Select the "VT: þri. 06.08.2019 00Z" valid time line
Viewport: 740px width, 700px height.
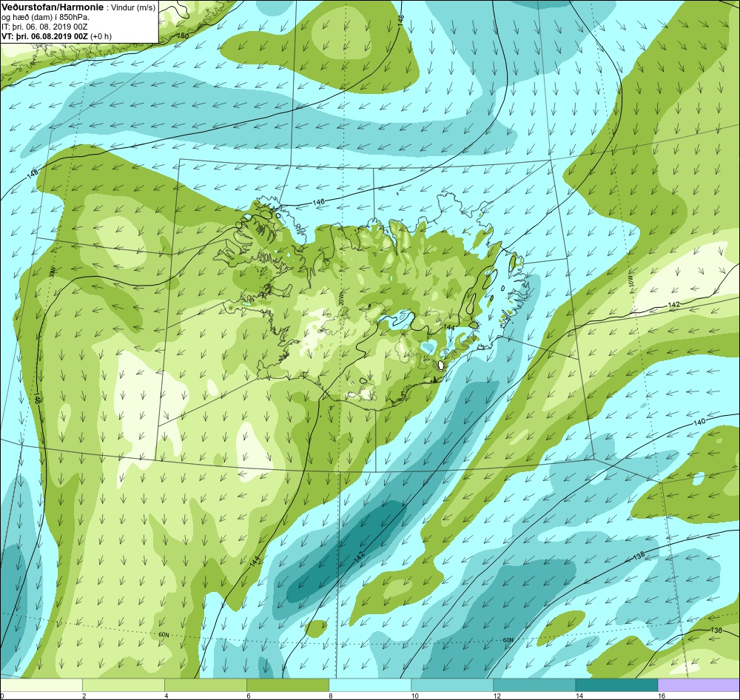pyautogui.click(x=45, y=36)
